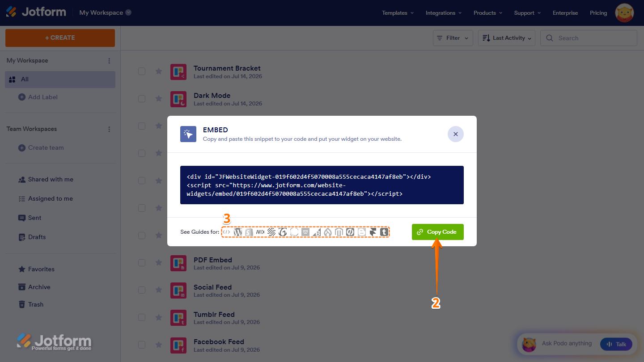
Task: Open the Pricing link
Action: click(598, 13)
